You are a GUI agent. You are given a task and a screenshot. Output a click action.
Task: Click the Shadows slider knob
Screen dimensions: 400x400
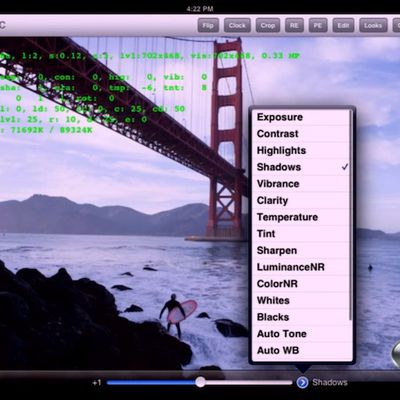point(200,382)
